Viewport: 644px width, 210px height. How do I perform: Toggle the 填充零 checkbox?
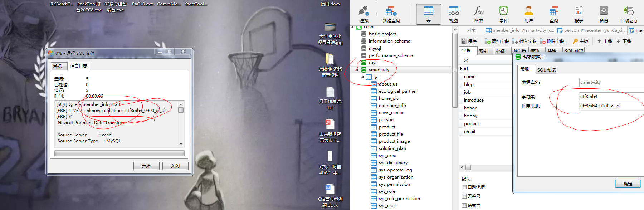coord(464,206)
